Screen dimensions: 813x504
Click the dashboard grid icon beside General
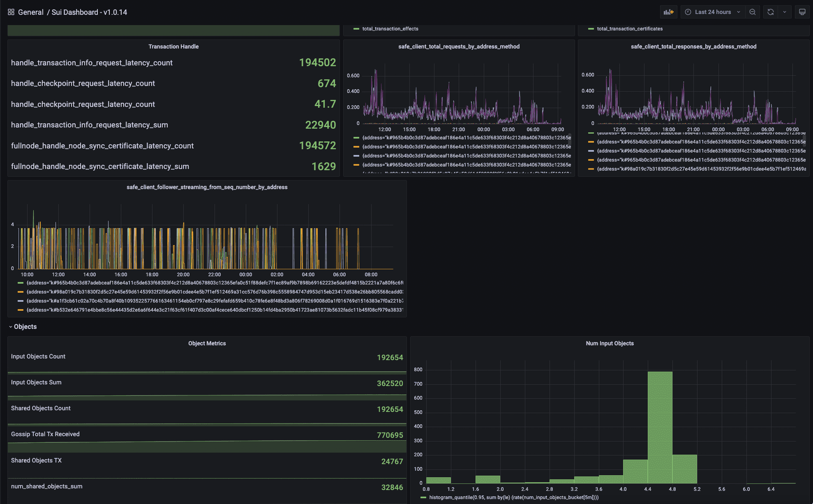click(x=11, y=12)
